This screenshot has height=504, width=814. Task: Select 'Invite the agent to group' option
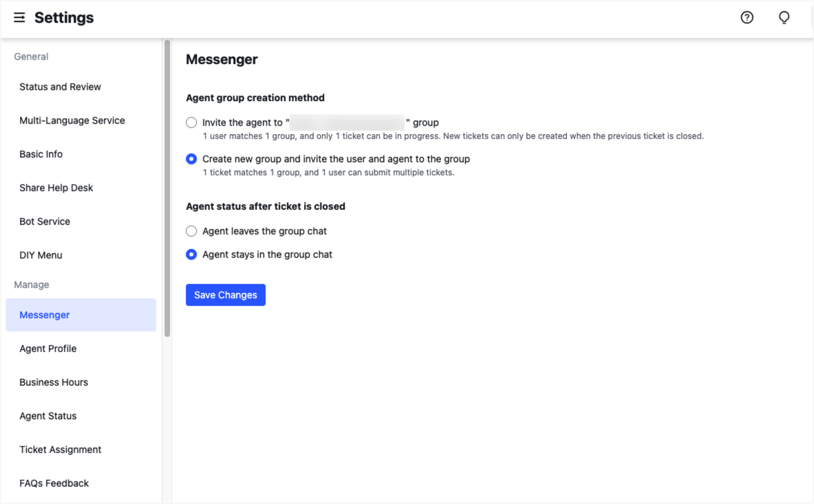[x=191, y=122]
